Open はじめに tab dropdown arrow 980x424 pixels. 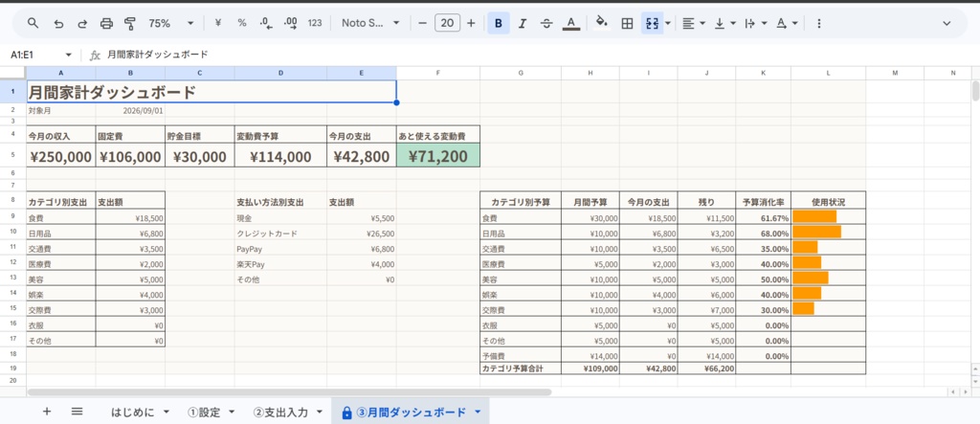pyautogui.click(x=167, y=413)
